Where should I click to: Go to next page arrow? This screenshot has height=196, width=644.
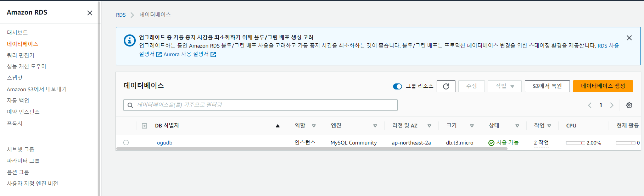611,105
